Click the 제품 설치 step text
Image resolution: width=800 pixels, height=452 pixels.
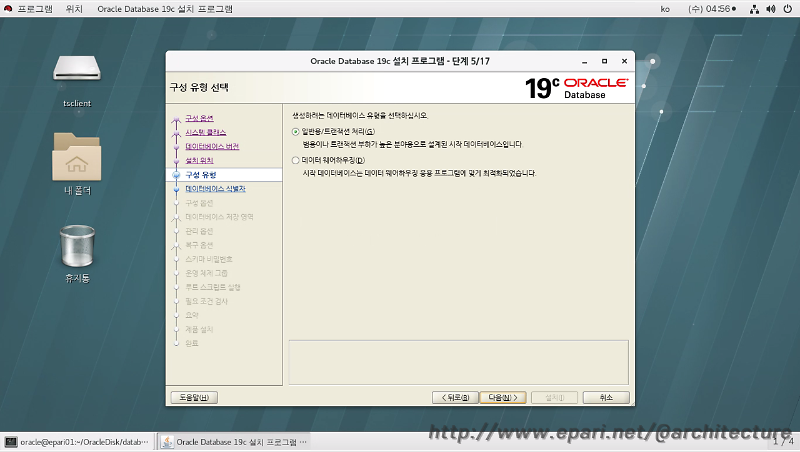pos(199,330)
